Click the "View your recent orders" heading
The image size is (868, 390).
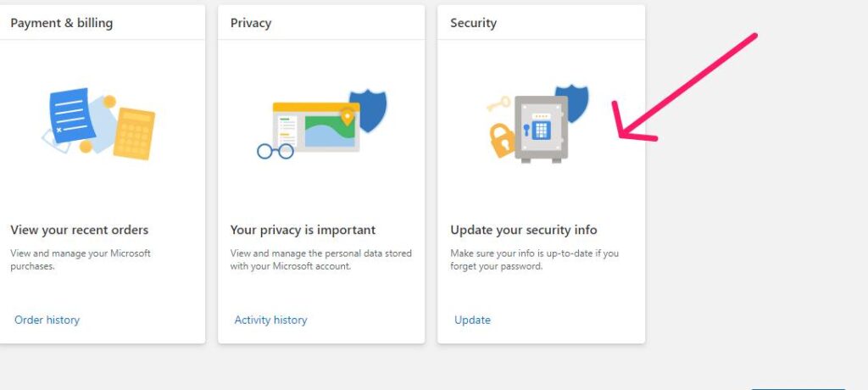pyautogui.click(x=79, y=230)
